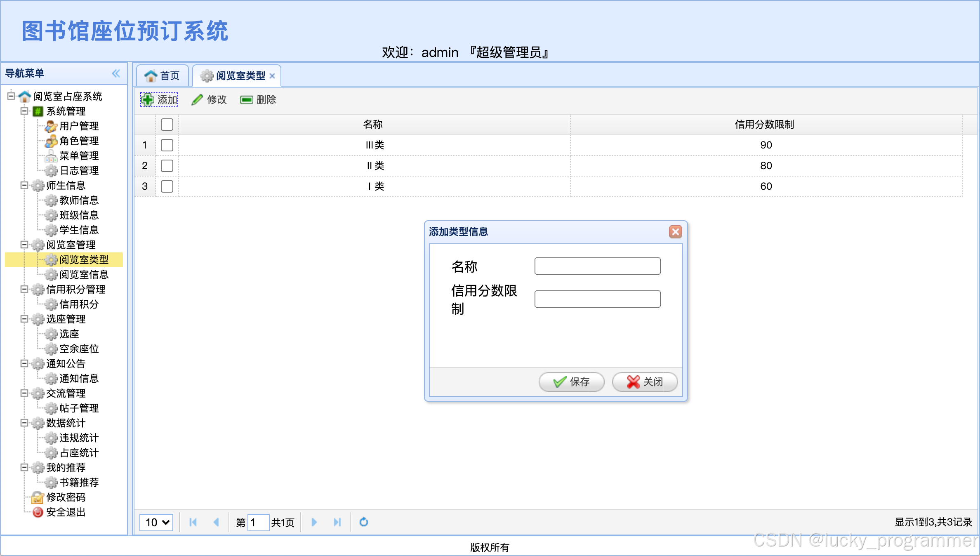Close the 阅览室类型 tab with its x
Viewport: 980px width, 556px height.
point(272,76)
